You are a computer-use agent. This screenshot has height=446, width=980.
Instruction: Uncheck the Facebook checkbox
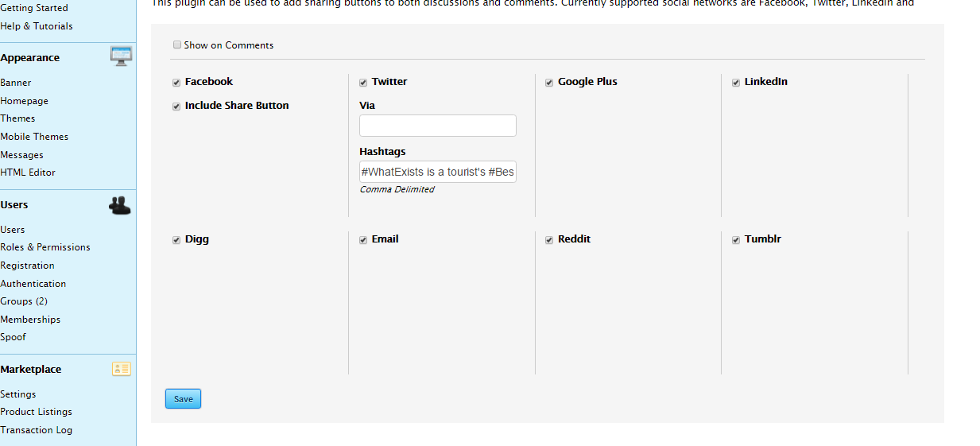(176, 83)
